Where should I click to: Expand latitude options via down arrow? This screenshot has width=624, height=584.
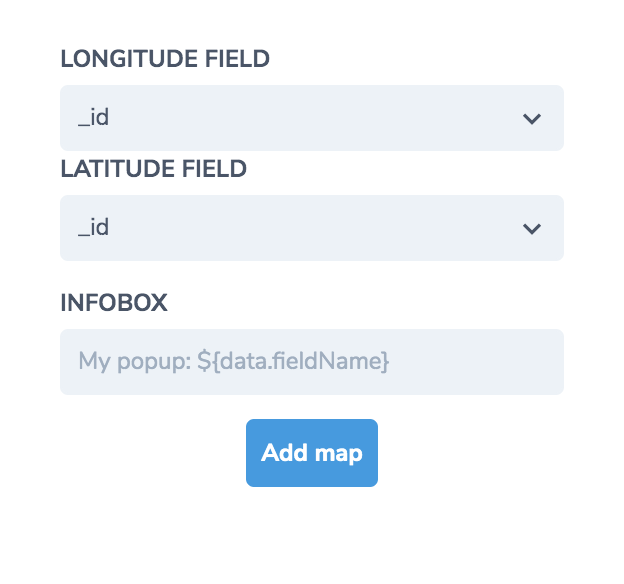(x=532, y=229)
